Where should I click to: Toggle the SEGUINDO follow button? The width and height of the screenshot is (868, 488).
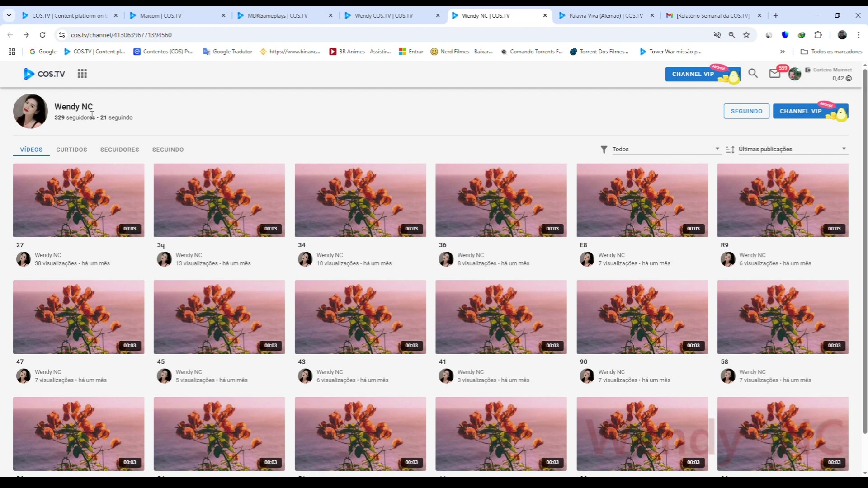746,111
